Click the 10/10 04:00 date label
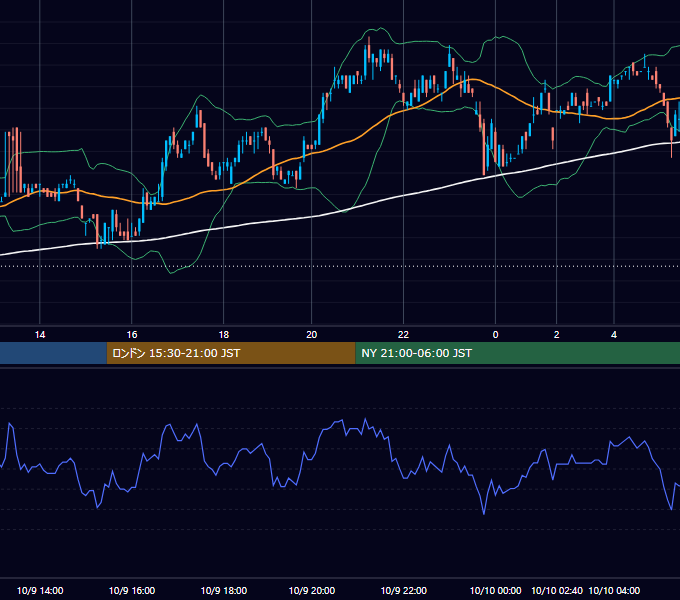 pyautogui.click(x=614, y=590)
